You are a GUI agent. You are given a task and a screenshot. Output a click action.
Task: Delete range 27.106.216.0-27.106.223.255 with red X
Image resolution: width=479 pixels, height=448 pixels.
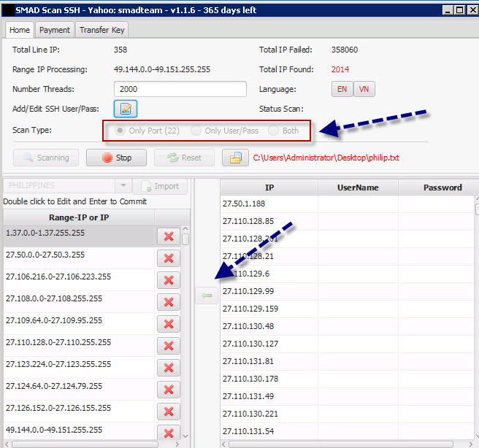point(169,280)
